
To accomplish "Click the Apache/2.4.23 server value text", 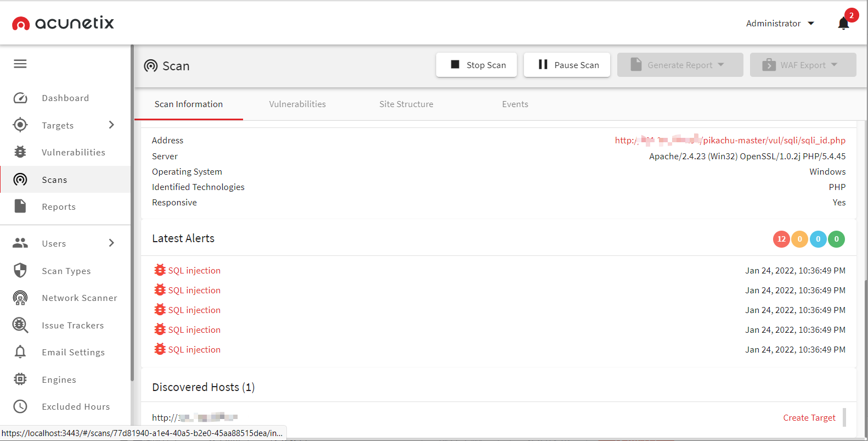I will point(747,156).
